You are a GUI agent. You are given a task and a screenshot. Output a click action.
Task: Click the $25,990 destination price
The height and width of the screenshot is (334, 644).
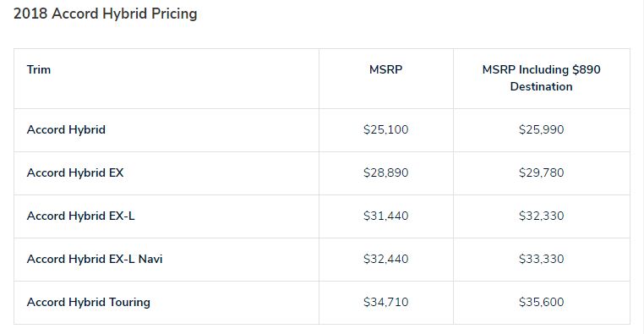pyautogui.click(x=542, y=130)
